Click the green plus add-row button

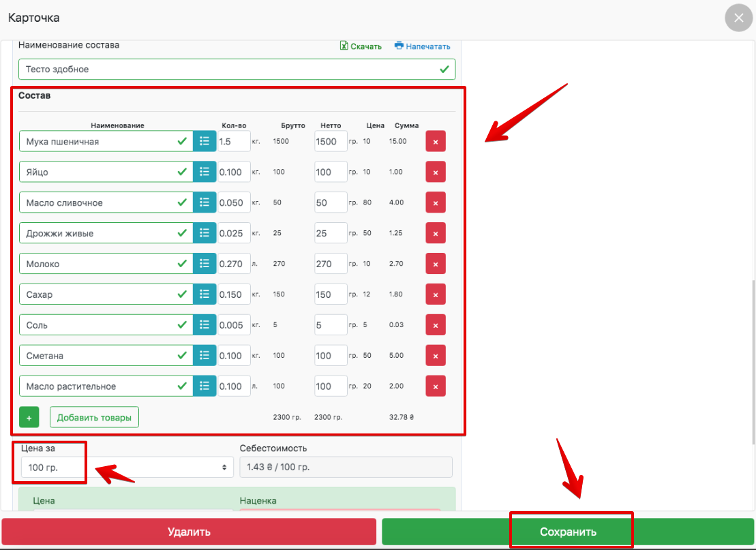coord(29,417)
